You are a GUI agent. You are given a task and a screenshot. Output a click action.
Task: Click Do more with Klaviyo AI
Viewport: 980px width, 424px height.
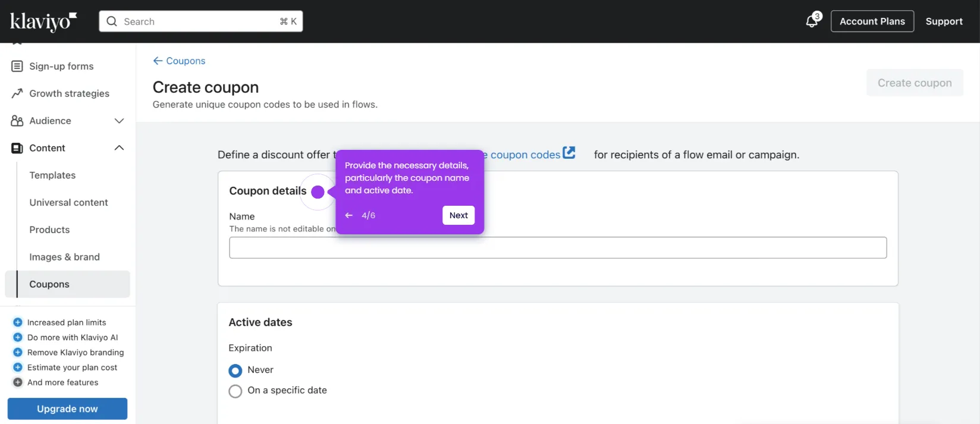tap(73, 337)
